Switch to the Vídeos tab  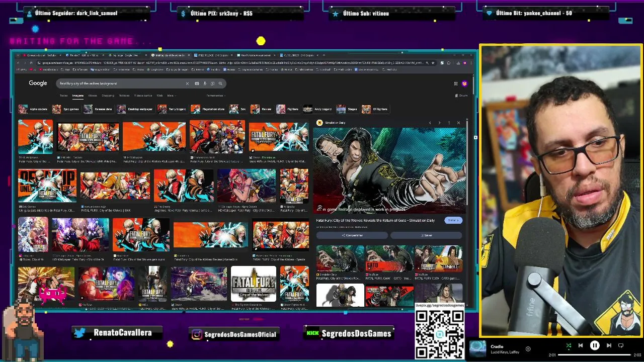[x=93, y=96]
